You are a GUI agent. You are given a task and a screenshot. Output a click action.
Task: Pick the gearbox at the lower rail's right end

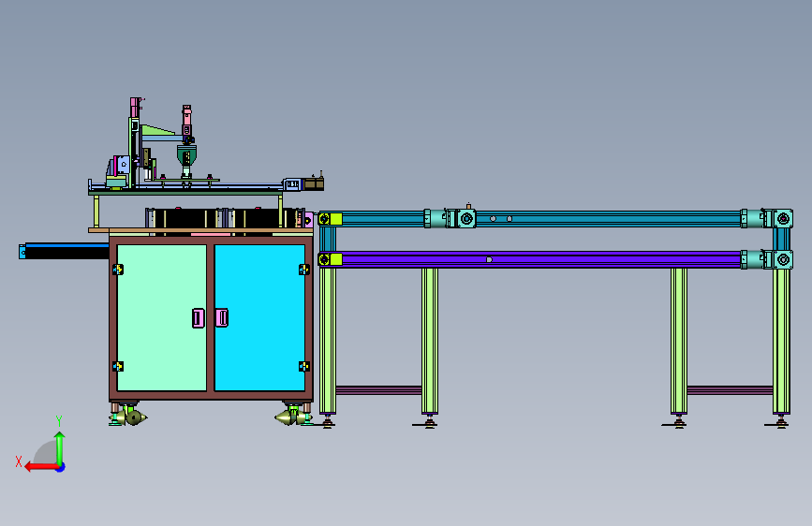[x=782, y=259]
